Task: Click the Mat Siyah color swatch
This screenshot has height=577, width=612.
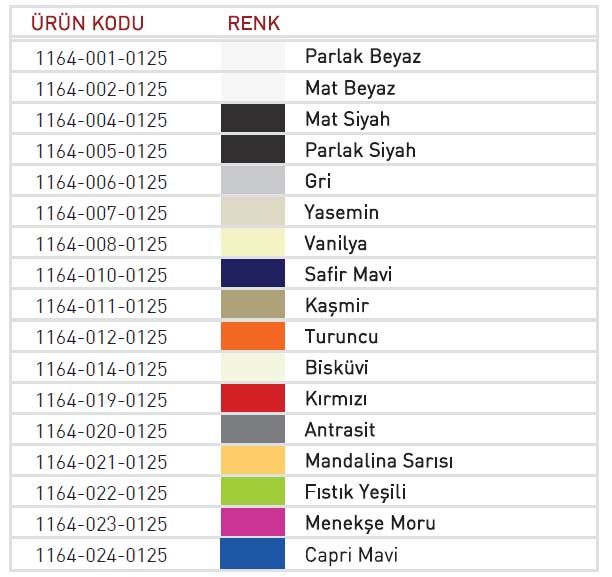Action: pos(253,119)
